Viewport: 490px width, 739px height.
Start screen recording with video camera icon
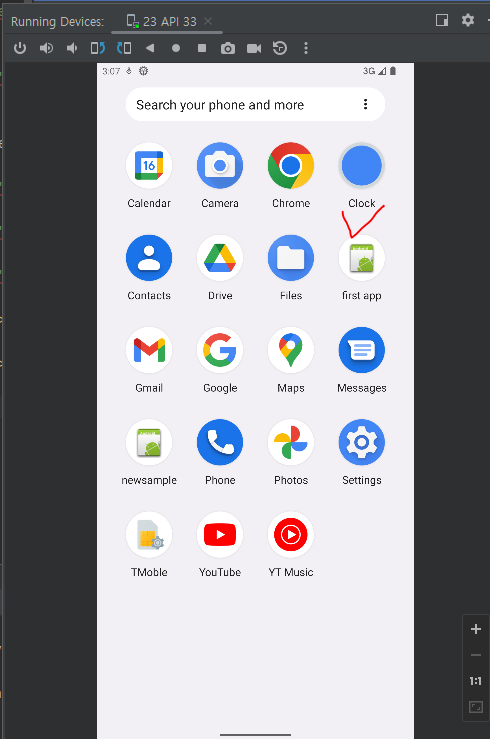(x=254, y=48)
